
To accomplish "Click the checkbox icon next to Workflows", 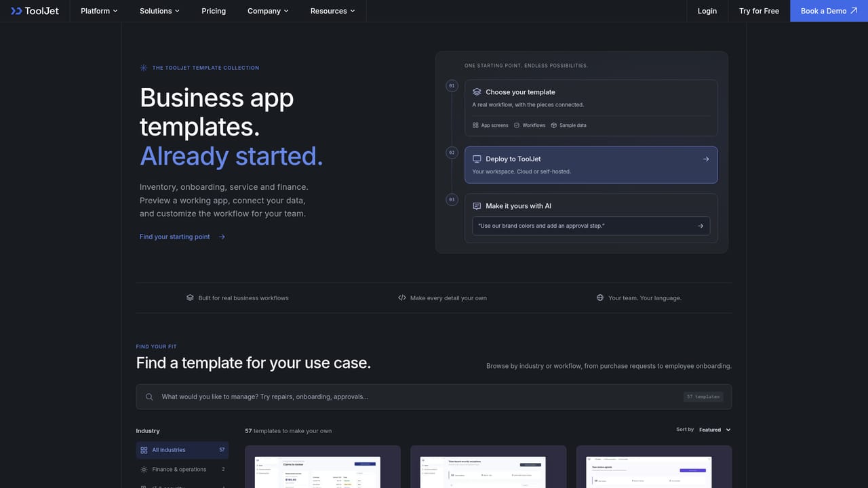I will click(x=517, y=125).
